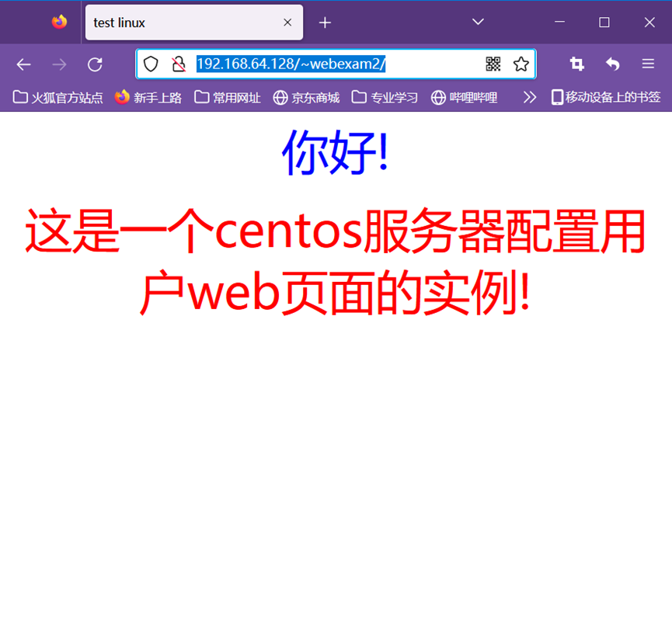Viewport: 672px width, 643px height.
Task: Expand the list all tabs chevron
Action: pyautogui.click(x=478, y=22)
